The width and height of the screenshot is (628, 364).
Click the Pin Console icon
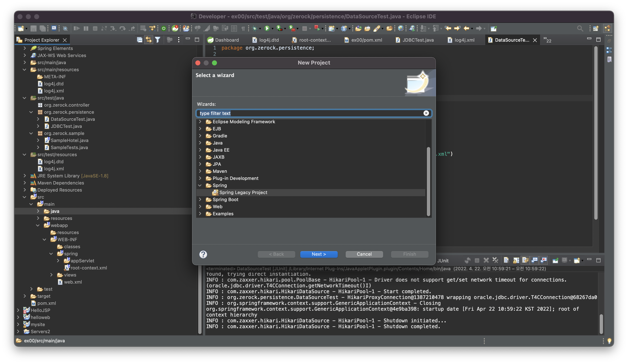555,260
